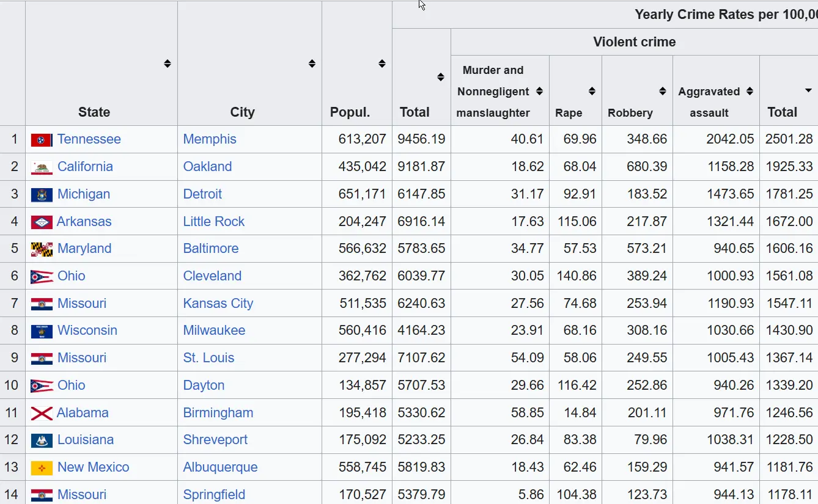Click the California flag icon
Image resolution: width=818 pixels, height=504 pixels.
42,167
